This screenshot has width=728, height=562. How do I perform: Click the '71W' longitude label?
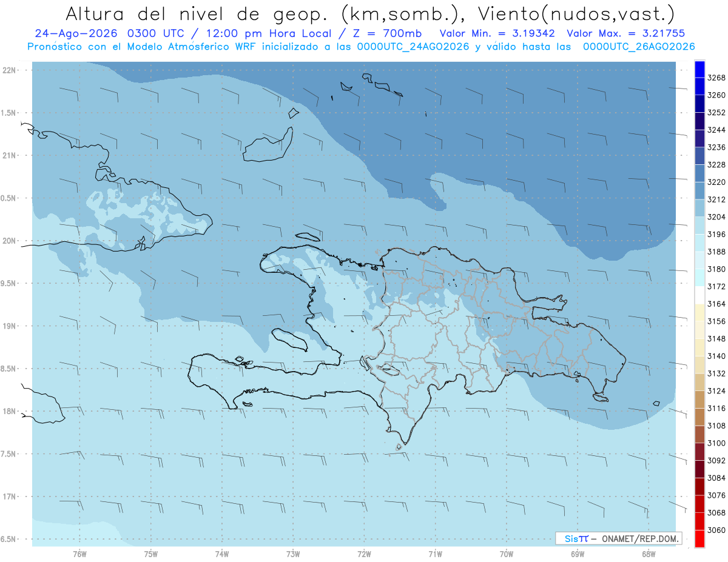(x=435, y=554)
